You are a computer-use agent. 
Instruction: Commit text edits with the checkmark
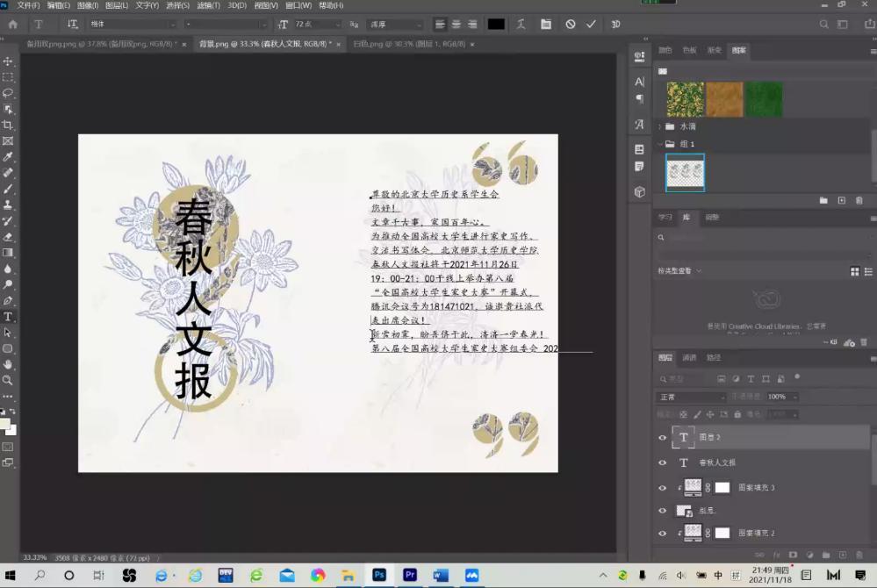591,25
